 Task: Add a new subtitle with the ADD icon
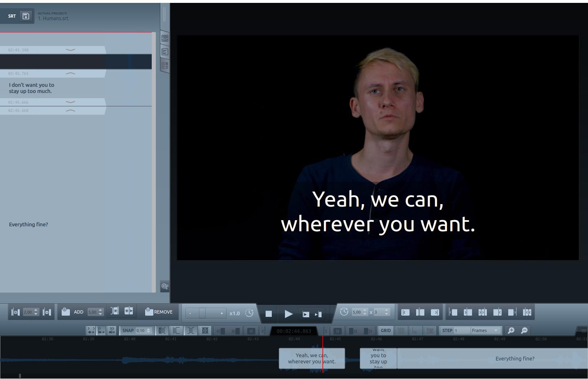[x=66, y=312]
